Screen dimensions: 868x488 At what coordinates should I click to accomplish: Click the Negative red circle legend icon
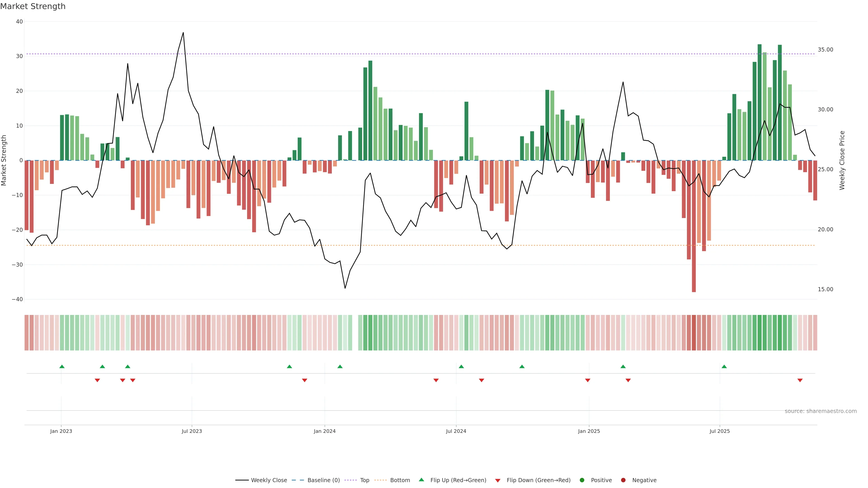coord(623,480)
